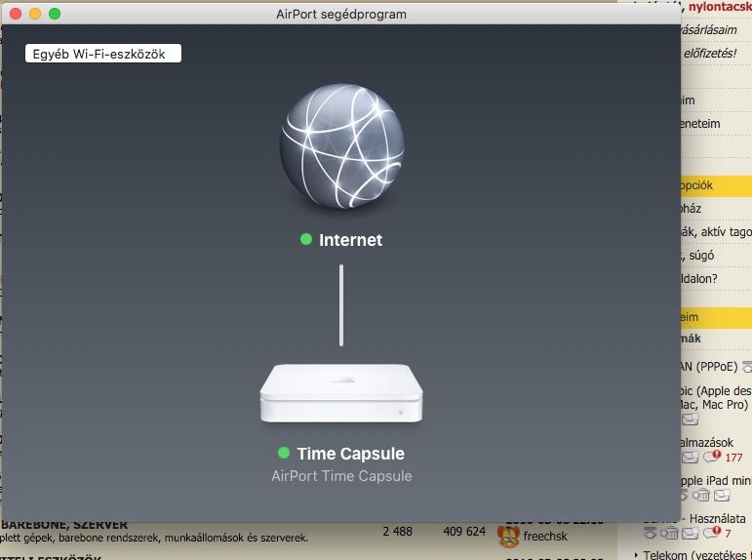Click the Internet label under the globe
The height and width of the screenshot is (560, 752).
pyautogui.click(x=350, y=240)
